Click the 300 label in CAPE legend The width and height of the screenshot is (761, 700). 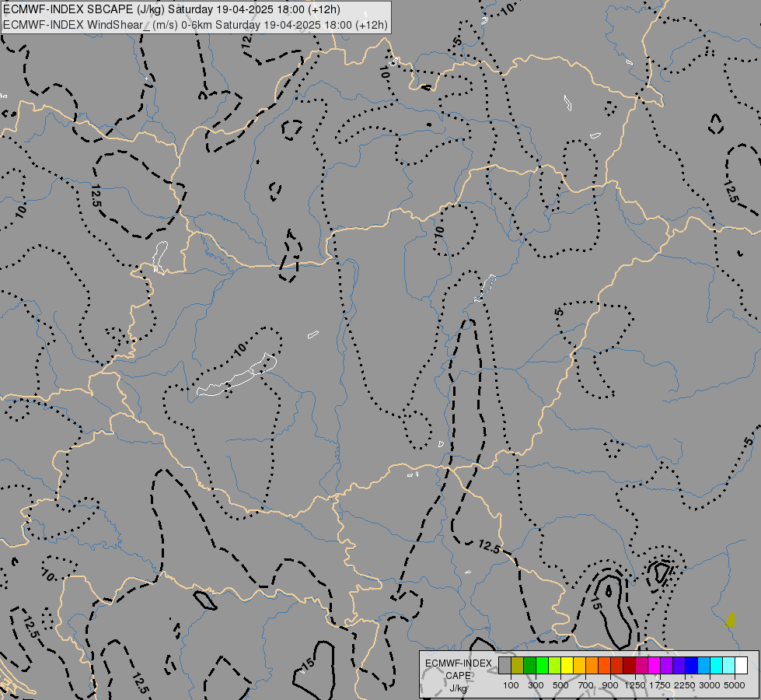click(x=536, y=685)
